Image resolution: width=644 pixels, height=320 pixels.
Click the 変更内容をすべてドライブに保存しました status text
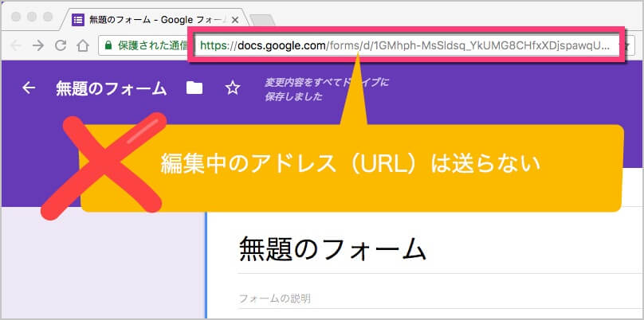coord(327,90)
